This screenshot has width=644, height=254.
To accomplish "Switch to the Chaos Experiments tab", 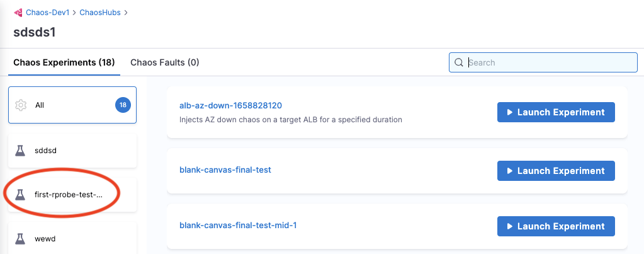I will [x=64, y=62].
